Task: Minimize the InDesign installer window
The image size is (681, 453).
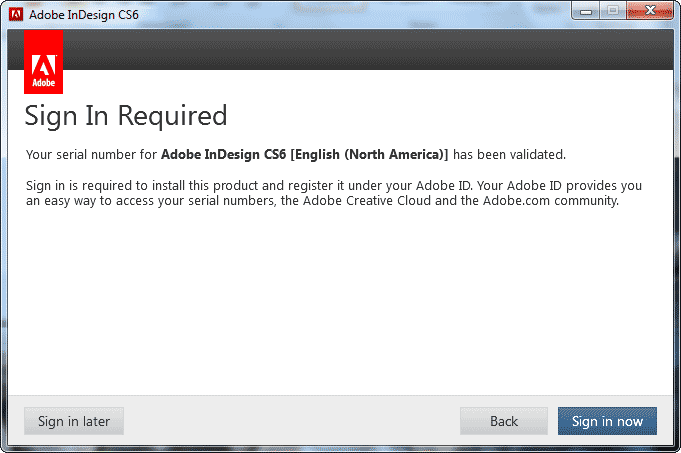Action: tap(585, 10)
